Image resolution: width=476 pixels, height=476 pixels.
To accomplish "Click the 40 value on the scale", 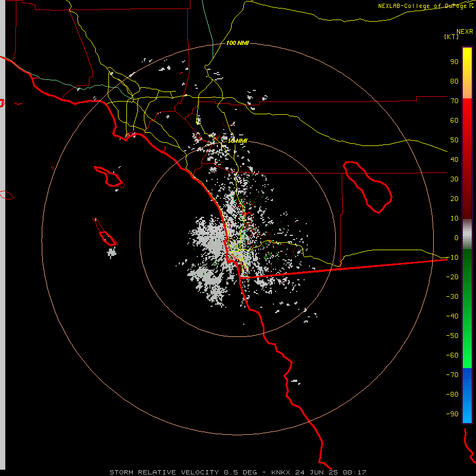I will 454,159.
